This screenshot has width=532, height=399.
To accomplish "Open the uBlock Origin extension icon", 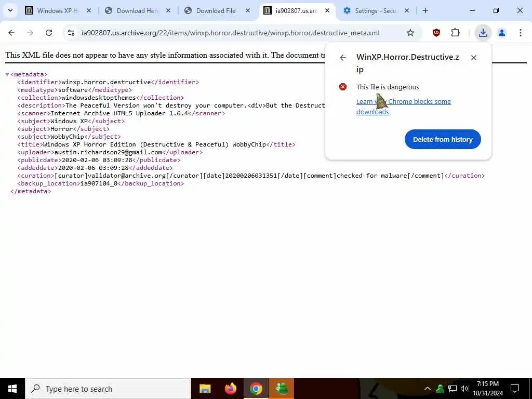I will [x=436, y=33].
